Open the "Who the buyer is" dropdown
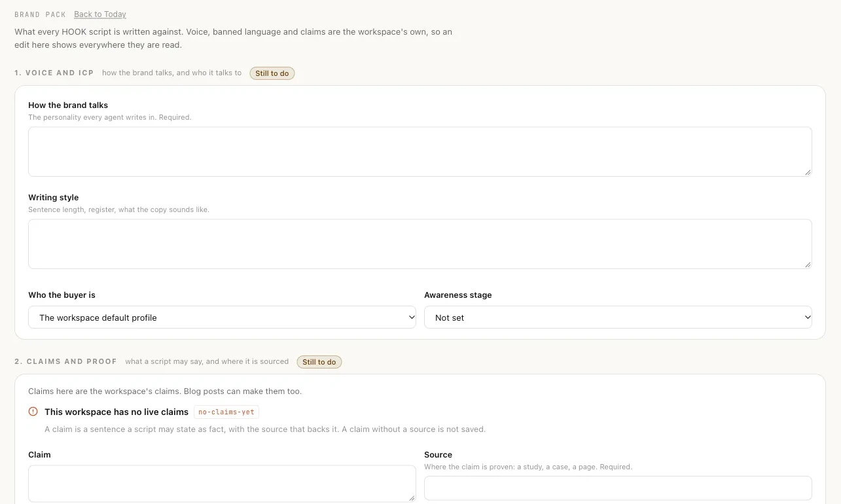Image resolution: width=841 pixels, height=504 pixels. 222,317
